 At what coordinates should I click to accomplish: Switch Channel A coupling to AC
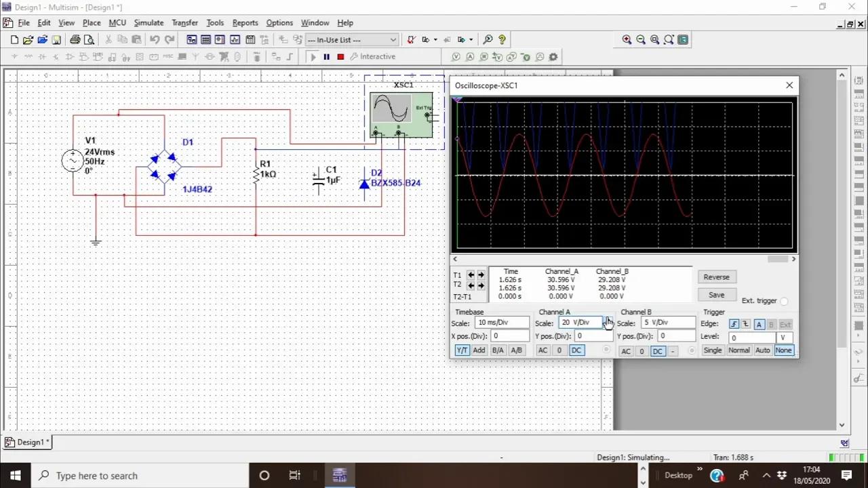coord(542,350)
